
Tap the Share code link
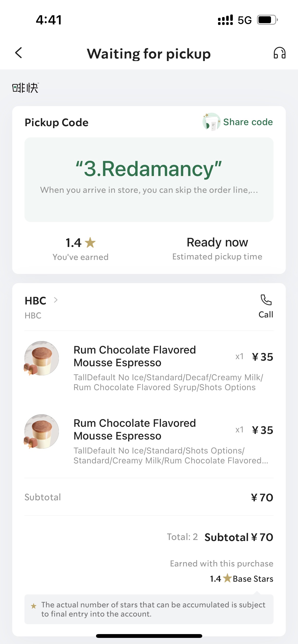point(248,122)
